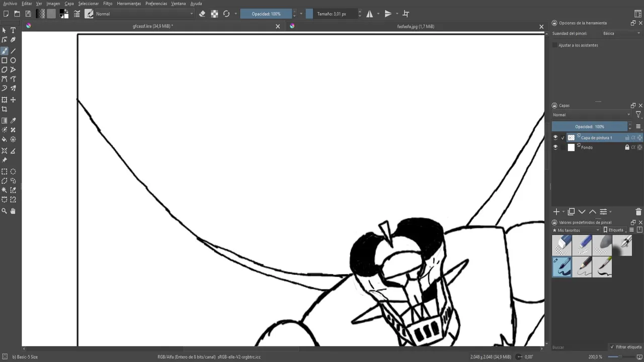Screen dimensions: 644x362
Task: Select the Zoom magnifier tool
Action: [5, 211]
